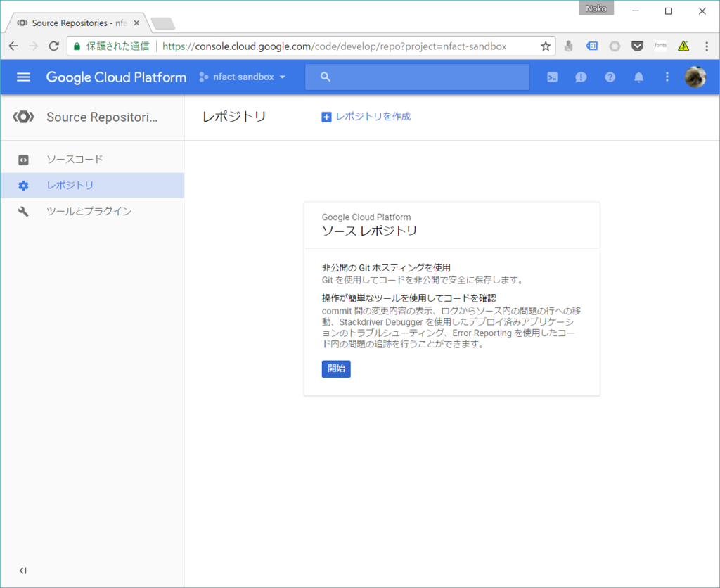The width and height of the screenshot is (720, 588).
Task: Click the secure lock icon in address bar
Action: pos(77,46)
